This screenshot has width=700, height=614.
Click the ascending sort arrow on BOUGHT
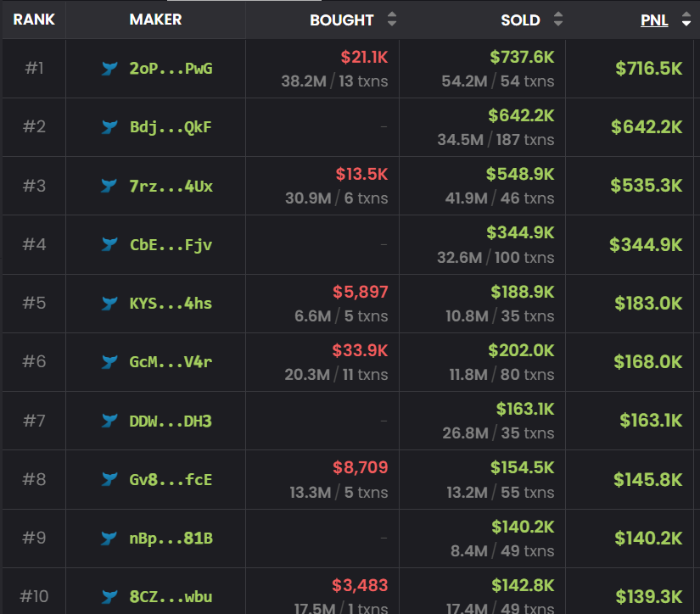(x=391, y=15)
